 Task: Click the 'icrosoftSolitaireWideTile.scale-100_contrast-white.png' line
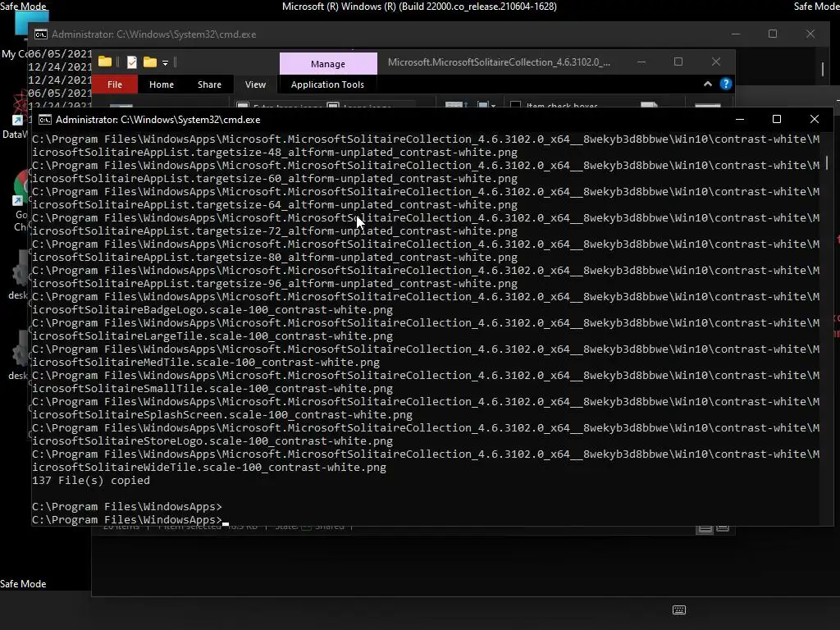(x=209, y=467)
